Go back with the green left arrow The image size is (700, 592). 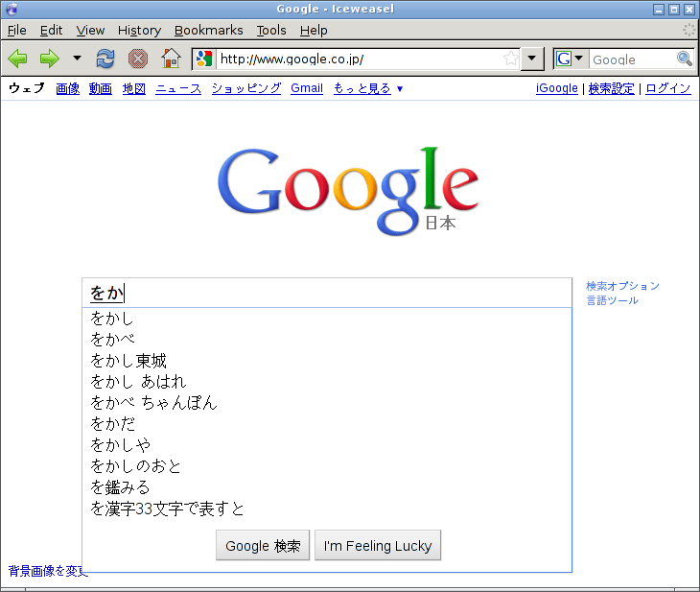18,59
